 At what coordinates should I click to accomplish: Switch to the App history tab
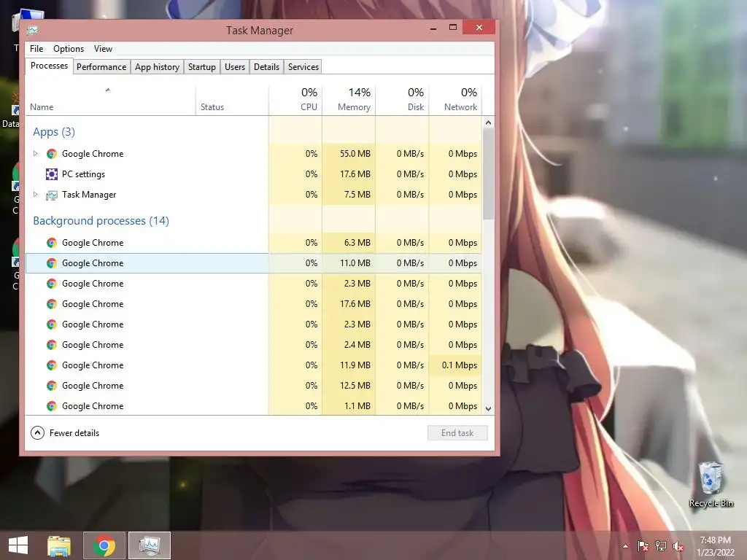(x=158, y=66)
